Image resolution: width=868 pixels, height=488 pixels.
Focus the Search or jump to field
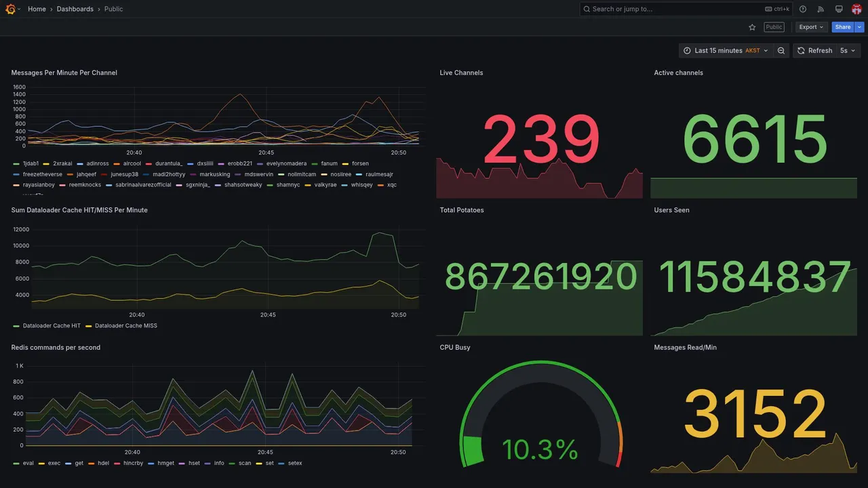(x=686, y=9)
